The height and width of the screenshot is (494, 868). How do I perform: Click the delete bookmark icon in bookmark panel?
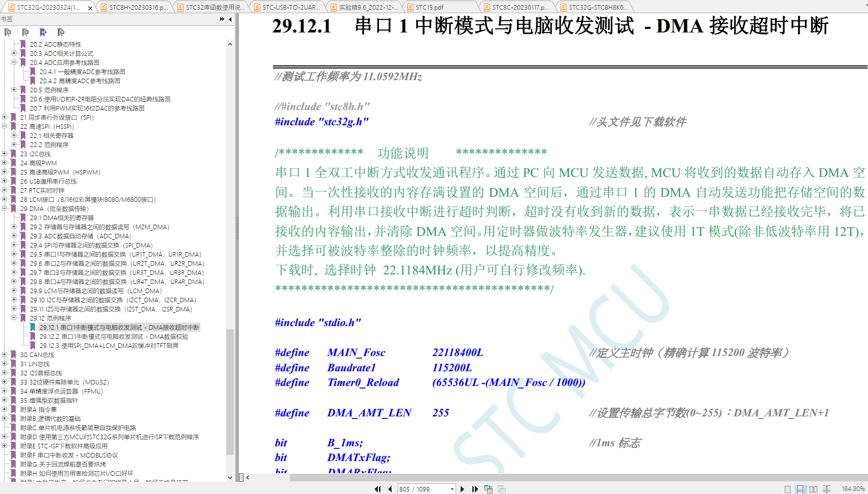point(8,32)
